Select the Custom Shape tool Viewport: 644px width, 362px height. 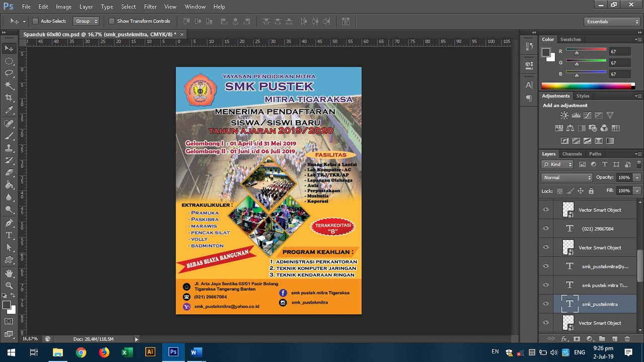(9, 260)
